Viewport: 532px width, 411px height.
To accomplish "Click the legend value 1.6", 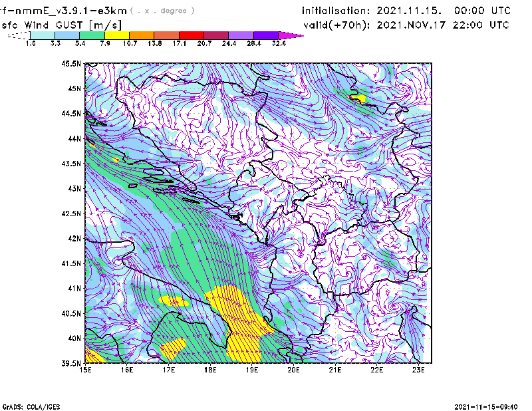I will point(31,43).
